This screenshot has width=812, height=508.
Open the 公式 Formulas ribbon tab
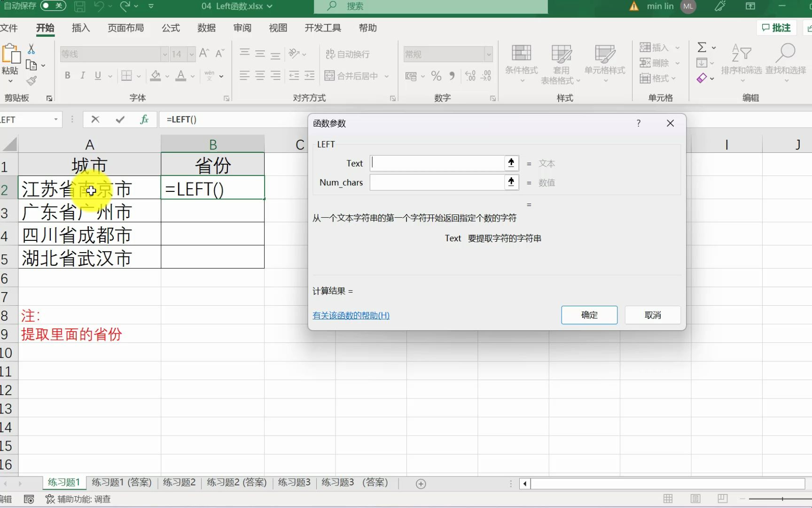coord(171,28)
